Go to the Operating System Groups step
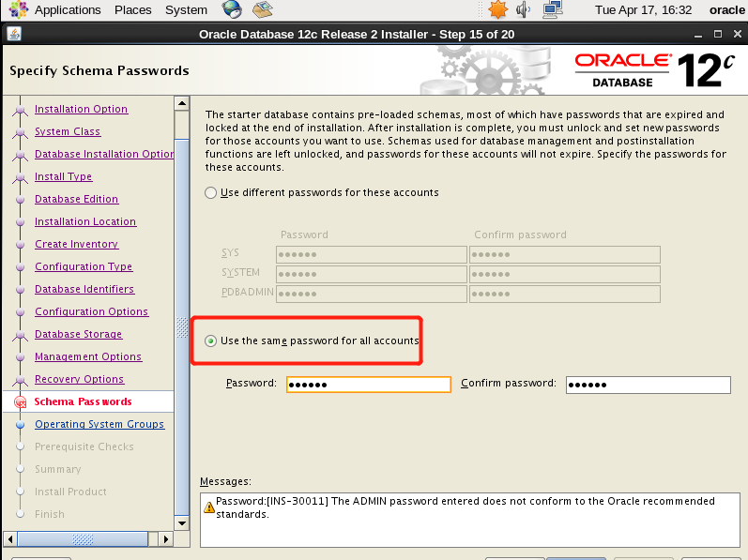Viewport: 748px width, 560px height. tap(99, 424)
